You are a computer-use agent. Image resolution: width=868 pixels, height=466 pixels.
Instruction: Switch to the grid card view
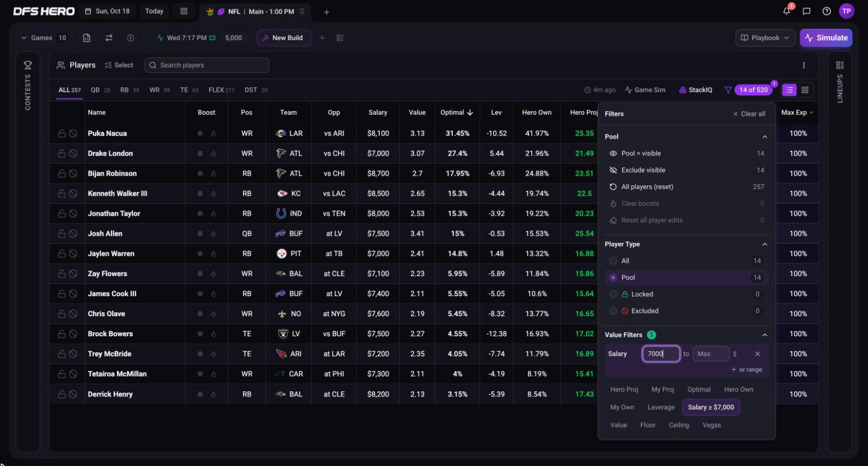click(x=805, y=90)
